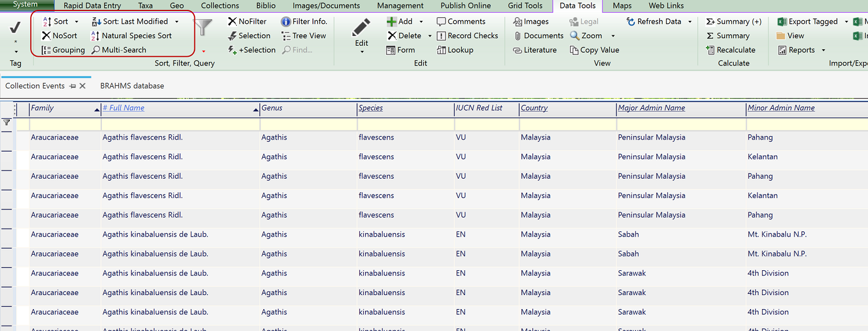Expand the Sort dropdown arrow

[x=76, y=21]
